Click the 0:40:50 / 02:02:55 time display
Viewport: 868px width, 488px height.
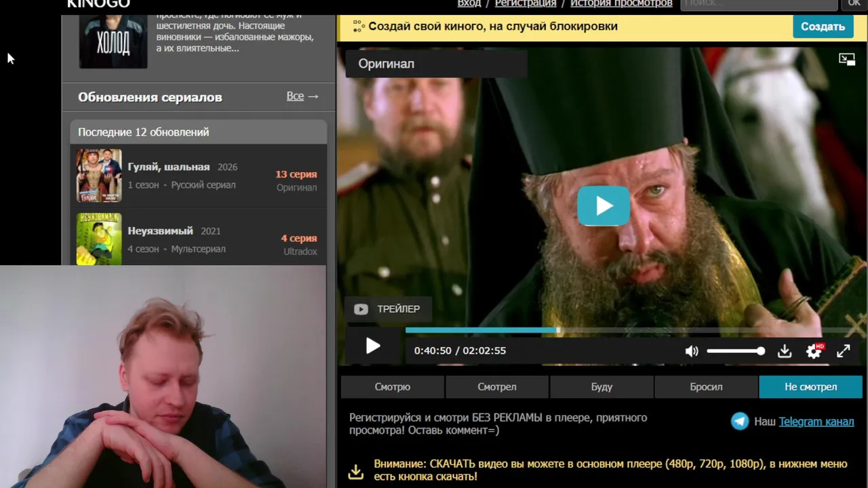pos(460,351)
